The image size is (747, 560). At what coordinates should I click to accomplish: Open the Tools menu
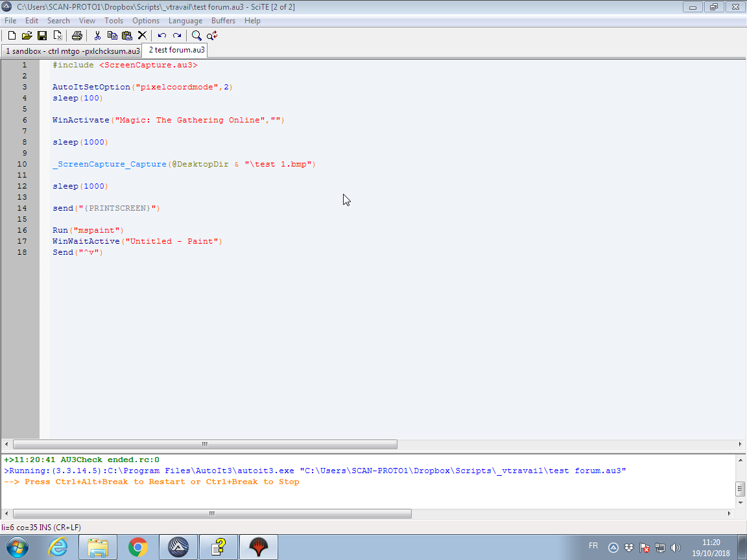point(113,21)
